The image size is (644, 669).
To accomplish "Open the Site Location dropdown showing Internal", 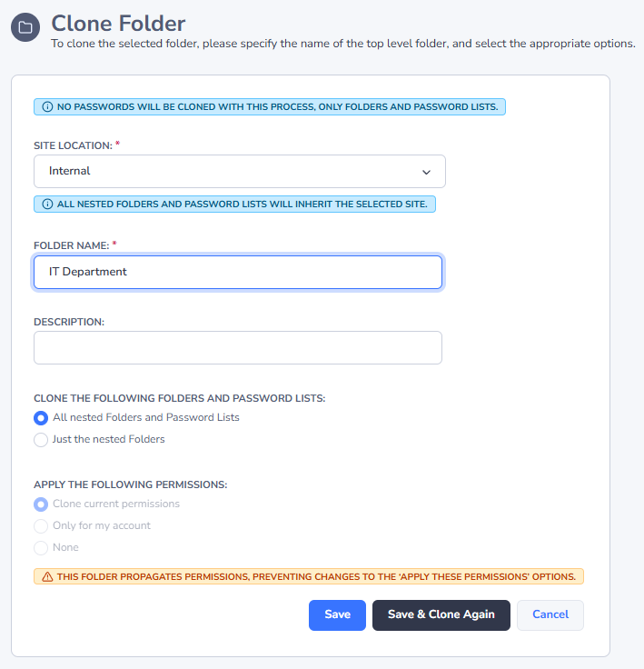I will 227,171.
